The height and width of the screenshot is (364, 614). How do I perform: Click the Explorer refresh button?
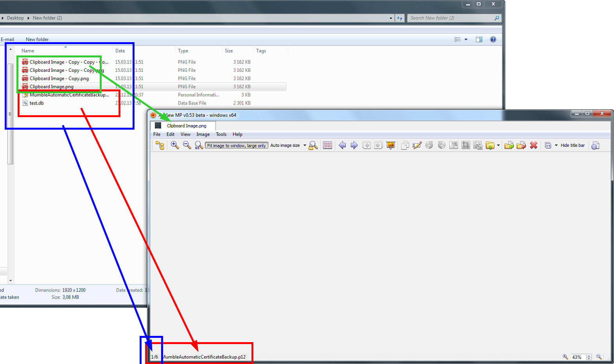[399, 18]
